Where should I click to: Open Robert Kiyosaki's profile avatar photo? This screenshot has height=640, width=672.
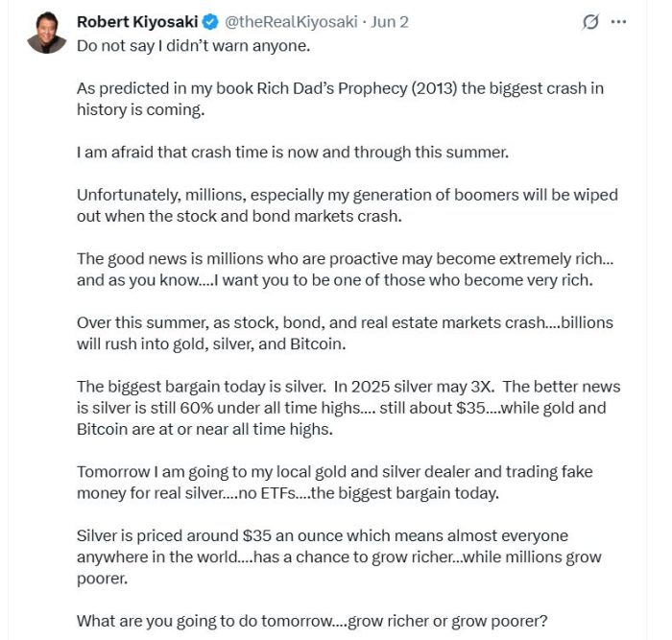(47, 33)
